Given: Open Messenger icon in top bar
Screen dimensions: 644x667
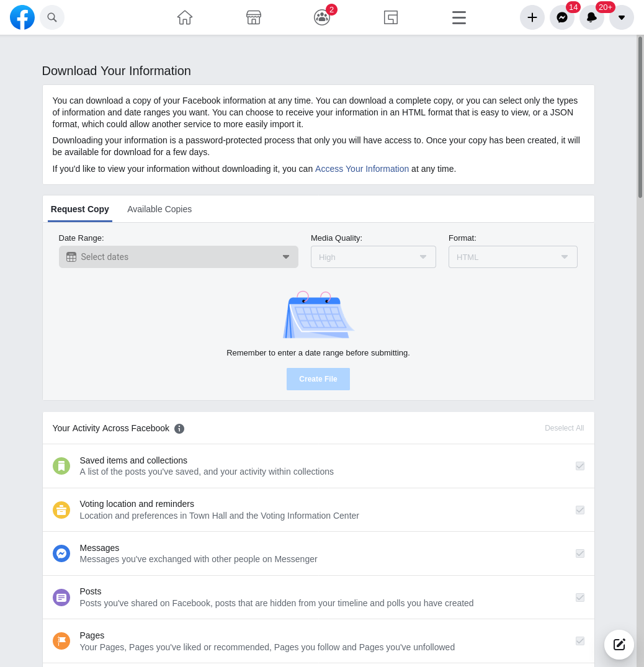Looking at the screenshot, I should point(562,17).
